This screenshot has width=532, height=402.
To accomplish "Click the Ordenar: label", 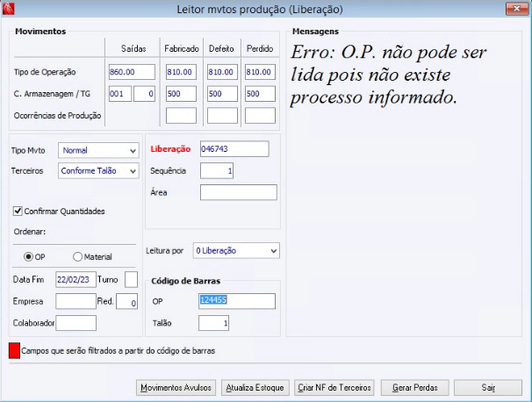I will [x=30, y=232].
